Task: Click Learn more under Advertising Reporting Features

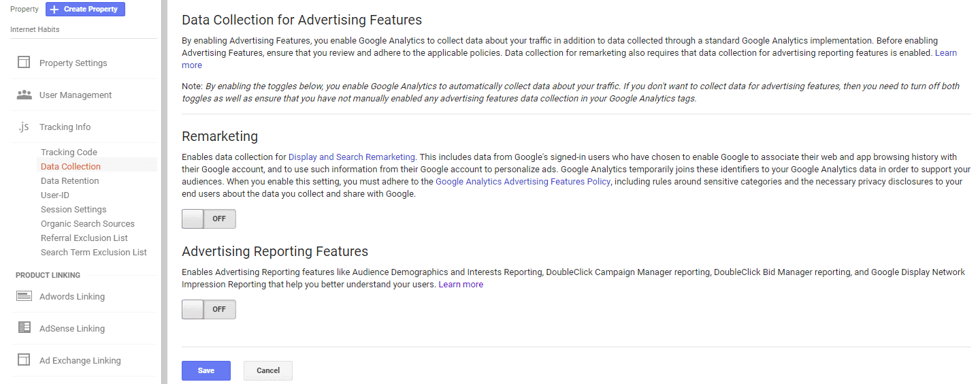Action: [x=461, y=285]
